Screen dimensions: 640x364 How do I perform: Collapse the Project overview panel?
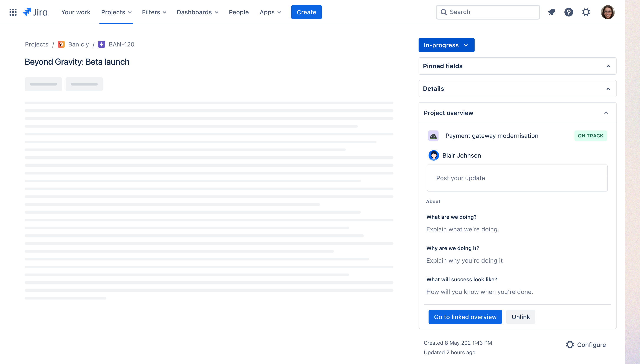pyautogui.click(x=606, y=113)
